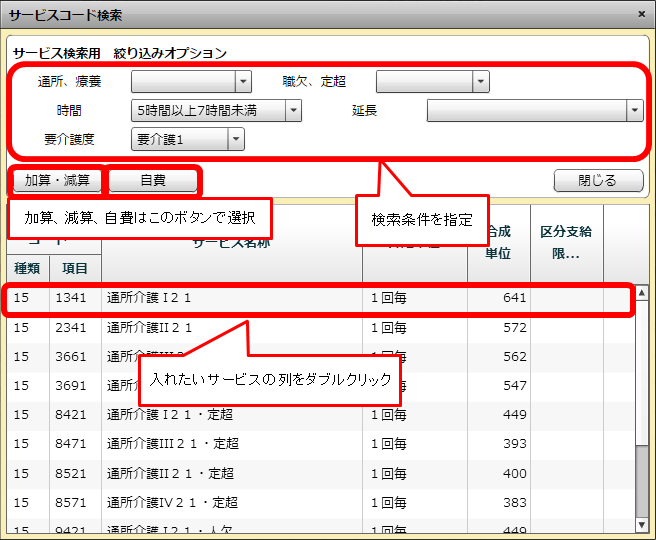656x540 pixels.
Task: Select row 通所介護 I 2 1・定超 code 8421
Action: (300, 414)
